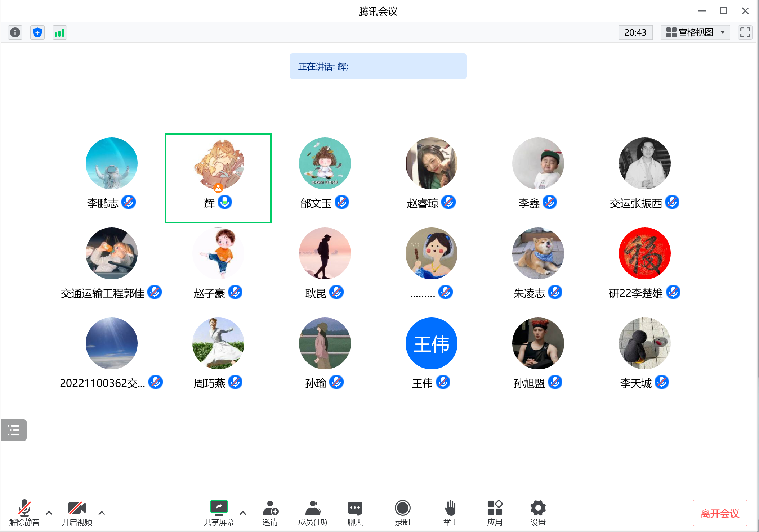The height and width of the screenshot is (532, 759).
Task: Raise hand using 举手 icon
Action: point(450,512)
